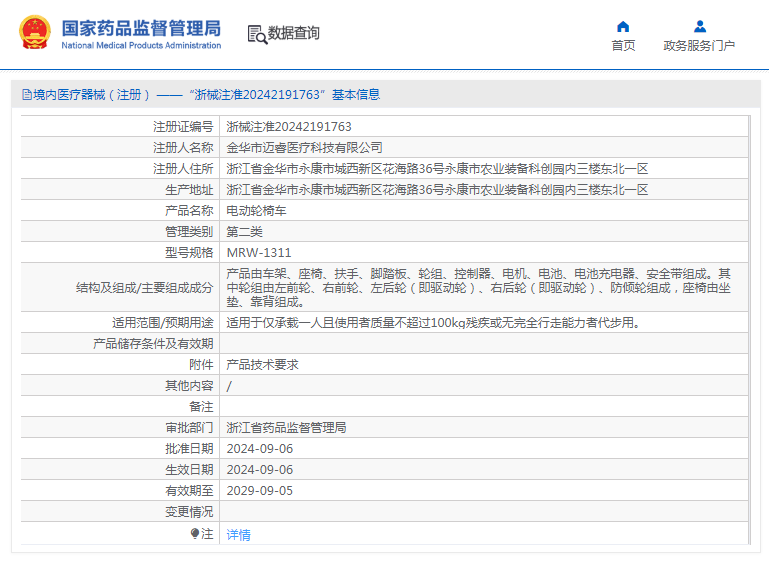Select 批准日期 value 2024-09-06
Screen dimensions: 769x567
(x=259, y=449)
